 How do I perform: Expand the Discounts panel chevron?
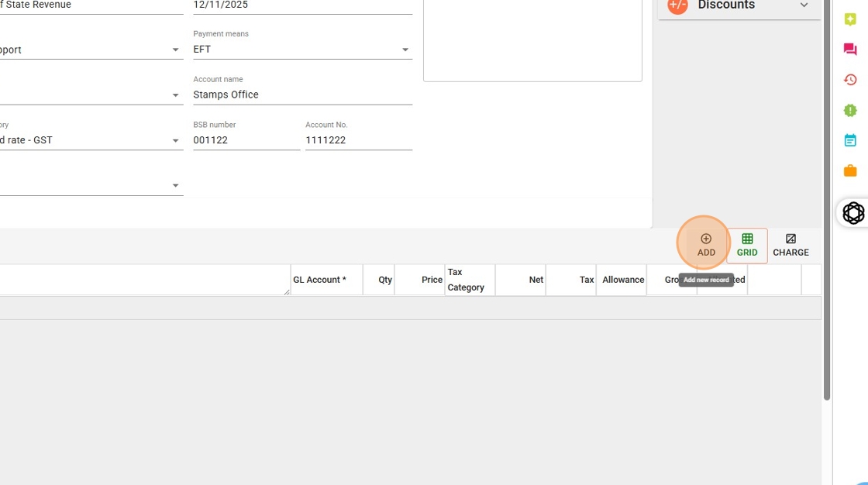[x=804, y=5]
